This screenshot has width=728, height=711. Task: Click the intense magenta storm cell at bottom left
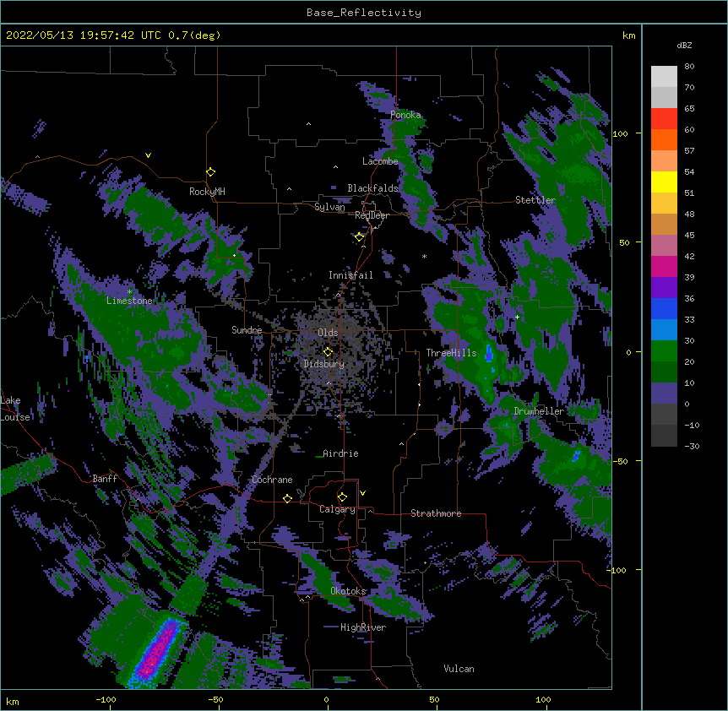pyautogui.click(x=156, y=654)
